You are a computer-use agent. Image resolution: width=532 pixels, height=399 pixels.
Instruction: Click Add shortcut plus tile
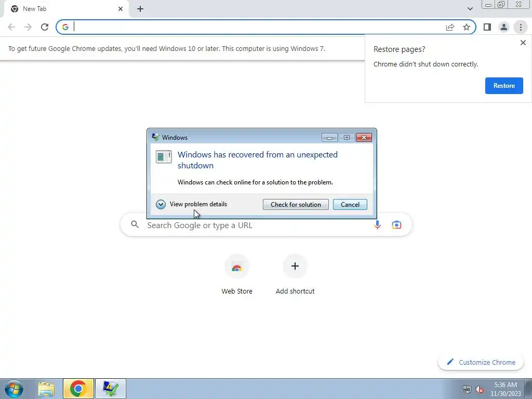pyautogui.click(x=295, y=274)
